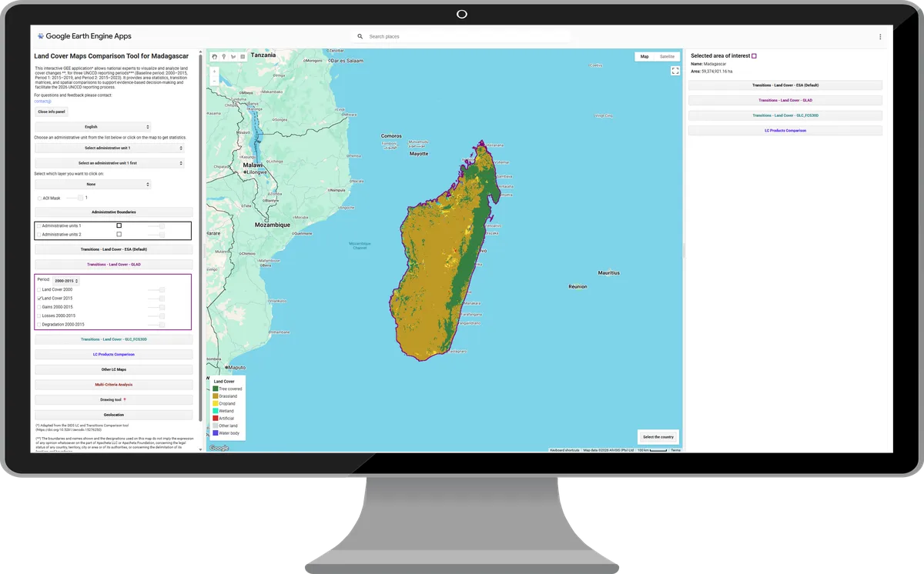Check the Degradation 2000-2015 layer
The image size is (924, 574).
pos(39,324)
